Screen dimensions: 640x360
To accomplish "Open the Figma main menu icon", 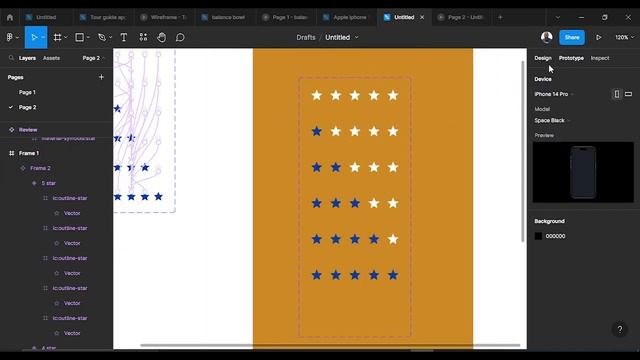I will click(10, 37).
